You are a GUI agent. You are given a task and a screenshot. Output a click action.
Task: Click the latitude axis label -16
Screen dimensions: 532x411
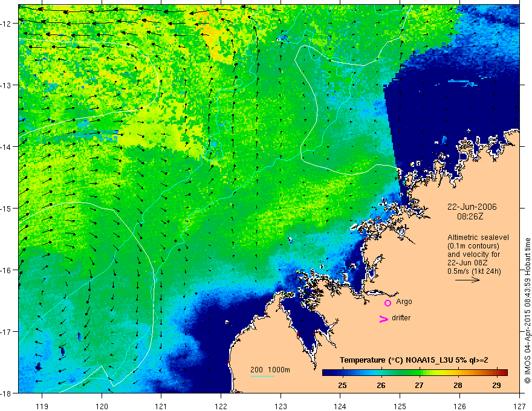tap(7, 270)
